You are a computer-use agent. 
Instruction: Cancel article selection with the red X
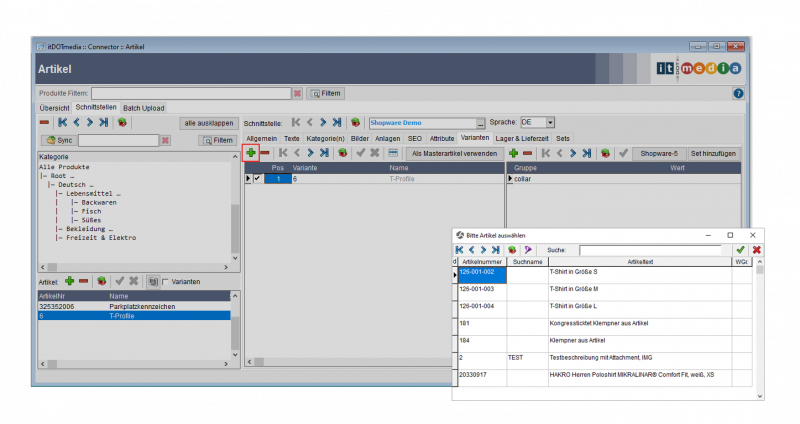756,250
